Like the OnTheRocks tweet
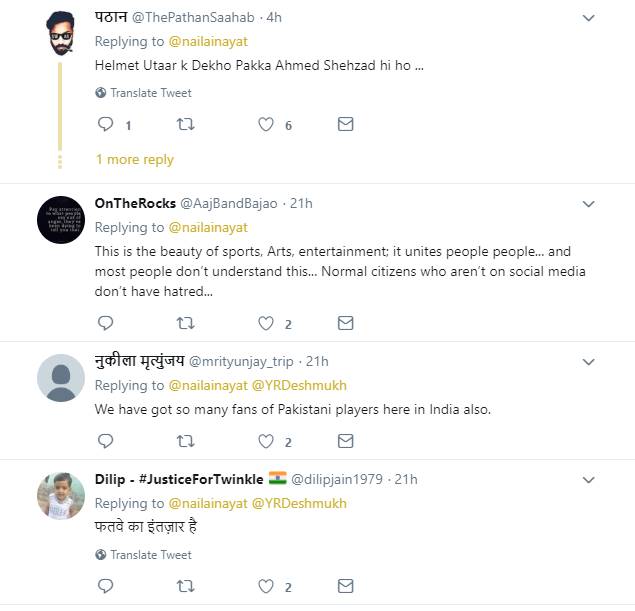The height and width of the screenshot is (611, 635). 266,323
